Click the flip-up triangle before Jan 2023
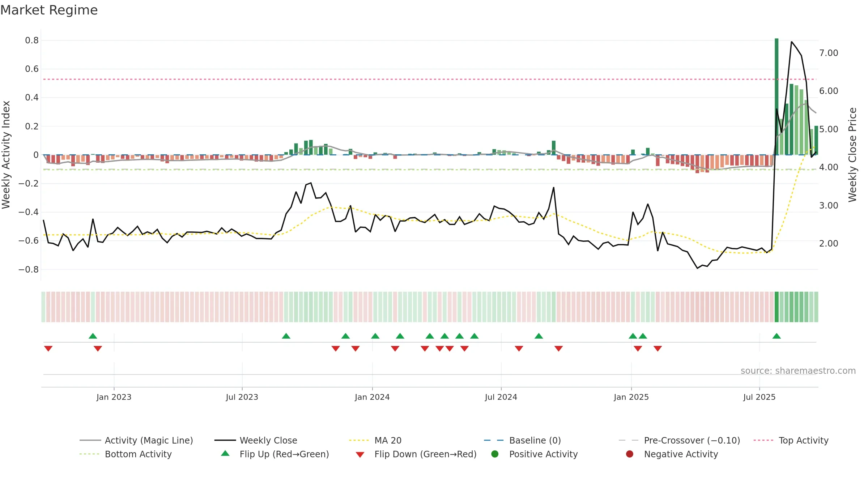The height and width of the screenshot is (488, 868). point(93,336)
